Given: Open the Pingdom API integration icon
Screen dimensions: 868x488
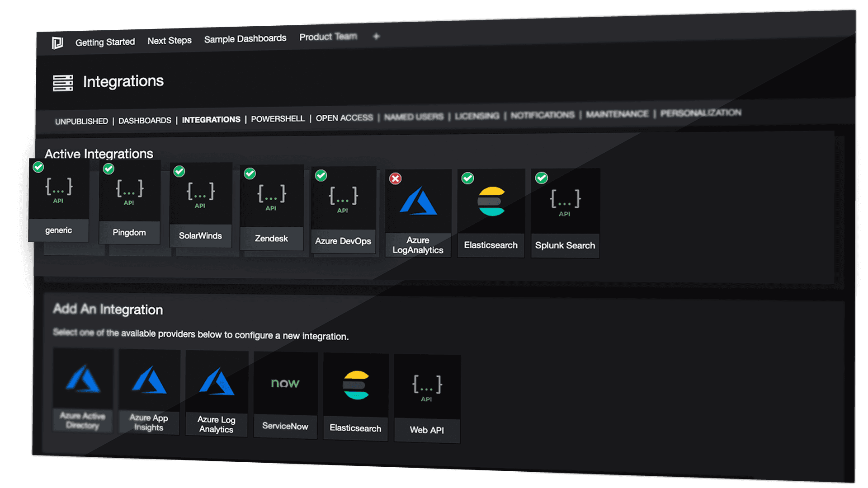Looking at the screenshot, I should pos(129,192).
